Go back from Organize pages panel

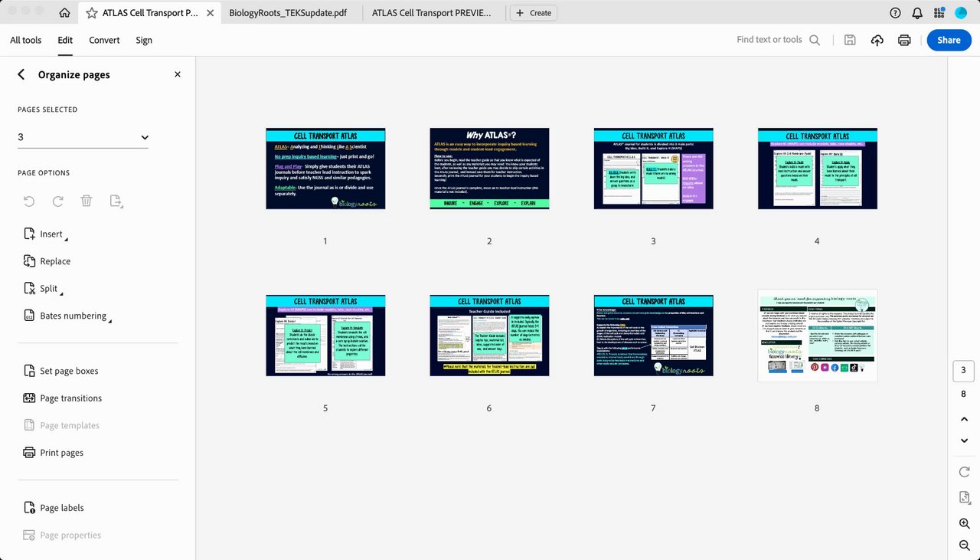coord(21,74)
